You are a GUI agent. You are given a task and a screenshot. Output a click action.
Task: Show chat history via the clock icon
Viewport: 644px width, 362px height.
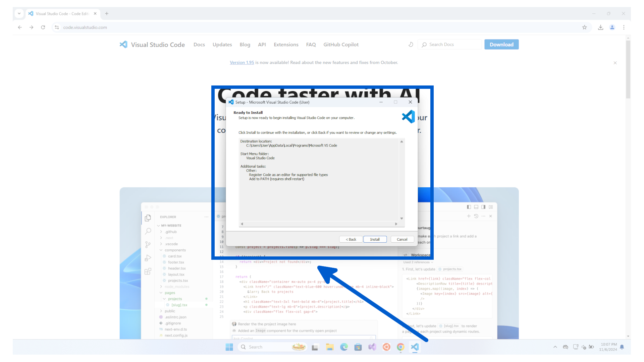[x=476, y=216]
